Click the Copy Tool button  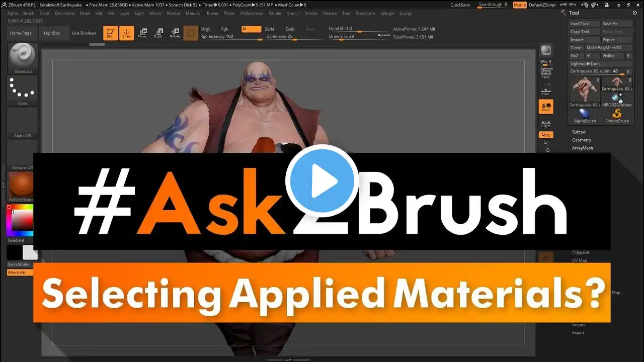(584, 32)
